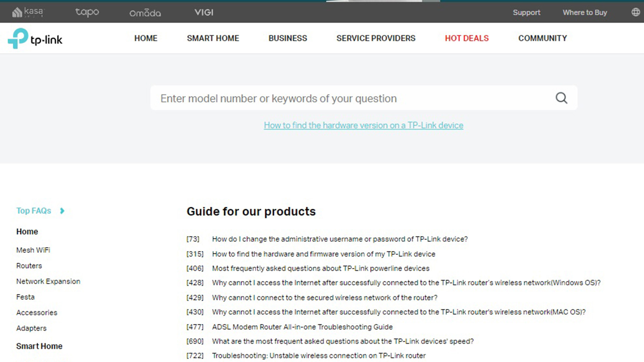Expand the Mesh WiFi category
Viewport: 644px width, 362px height.
click(x=33, y=250)
